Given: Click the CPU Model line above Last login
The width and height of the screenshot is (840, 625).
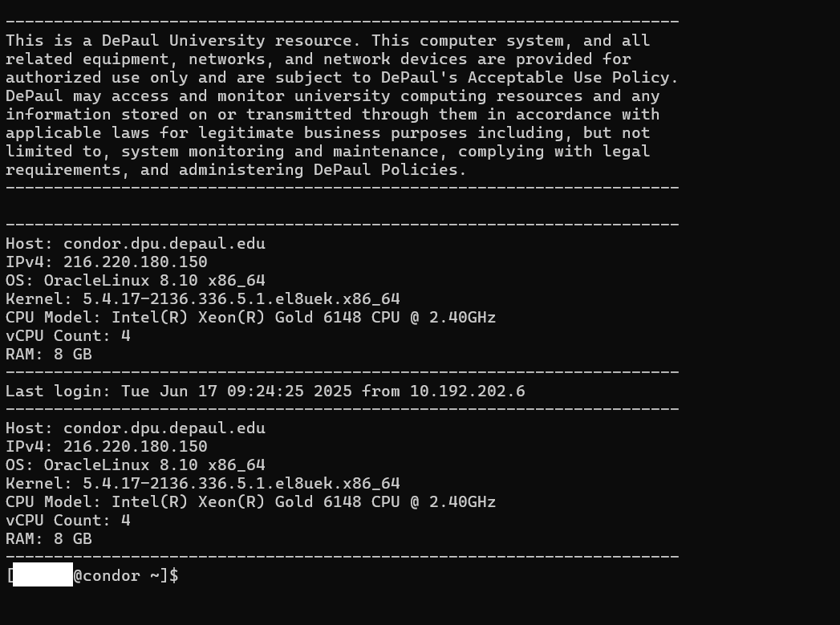Looking at the screenshot, I should click(x=250, y=318).
